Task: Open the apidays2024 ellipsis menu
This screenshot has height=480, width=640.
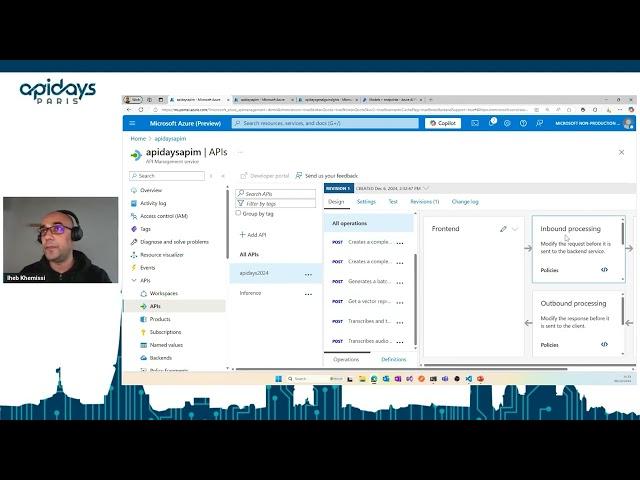Action: tap(309, 275)
